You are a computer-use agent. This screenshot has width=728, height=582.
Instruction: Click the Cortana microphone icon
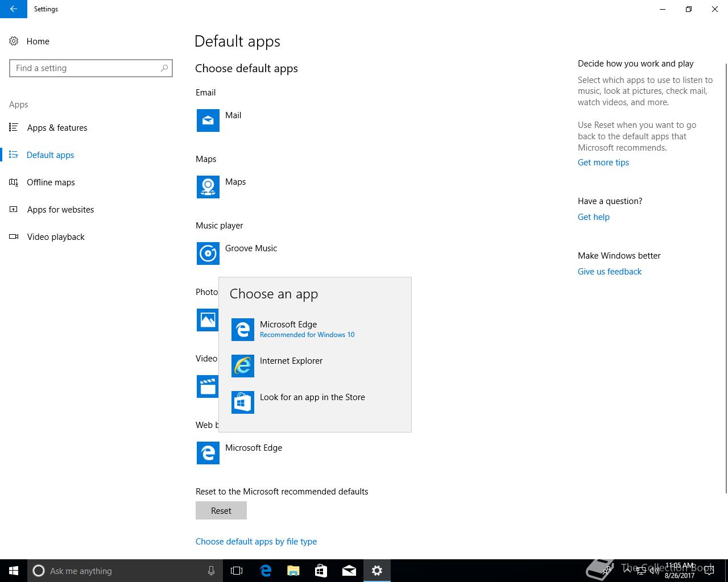coord(211,571)
